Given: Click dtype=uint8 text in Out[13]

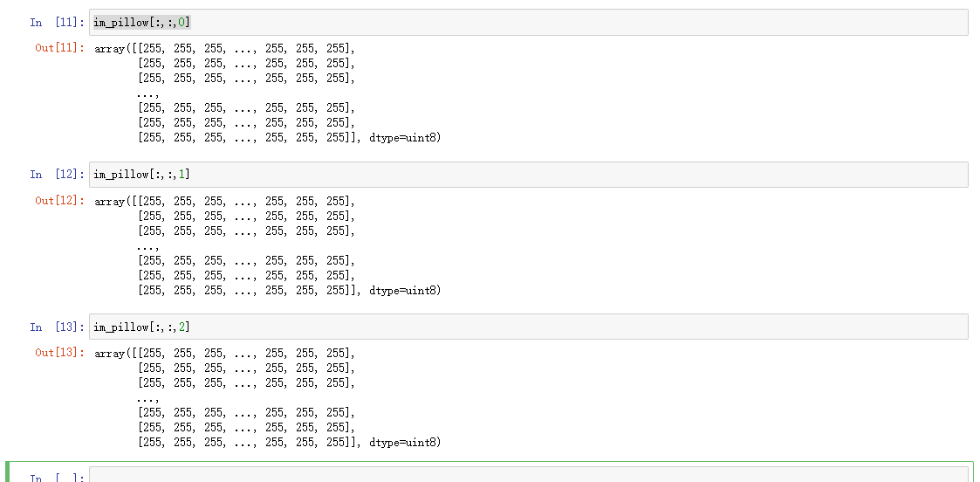Looking at the screenshot, I should tap(402, 443).
